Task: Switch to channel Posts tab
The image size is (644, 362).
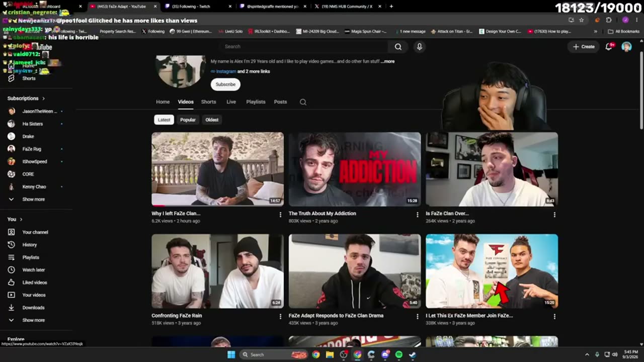Action: [x=280, y=102]
